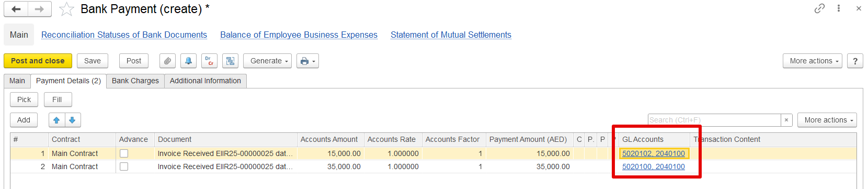Open table More actions dropdown
The width and height of the screenshot is (868, 189).
click(827, 120)
